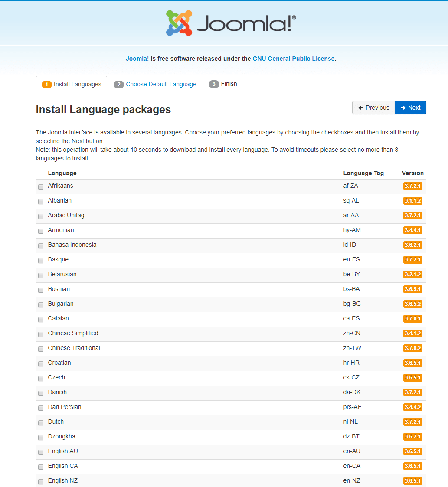This screenshot has height=487, width=448.
Task: Select the Bulgarian checkbox
Action: click(x=41, y=305)
